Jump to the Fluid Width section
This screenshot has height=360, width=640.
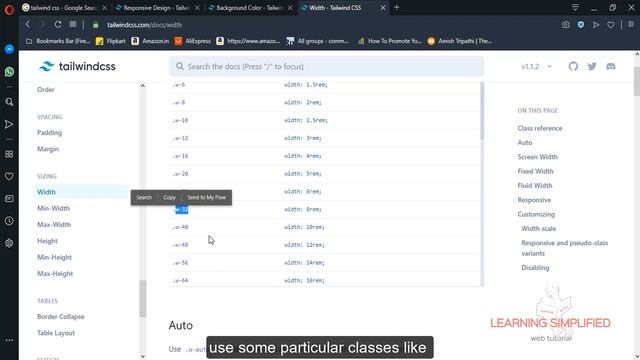point(535,185)
